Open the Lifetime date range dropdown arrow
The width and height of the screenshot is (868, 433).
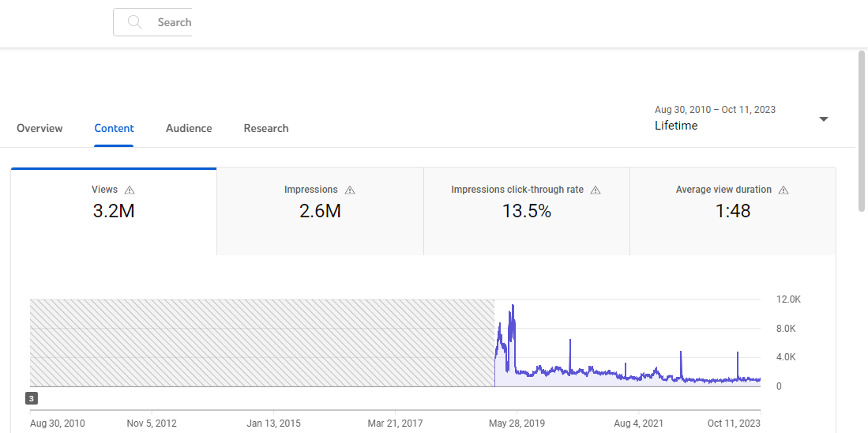824,119
